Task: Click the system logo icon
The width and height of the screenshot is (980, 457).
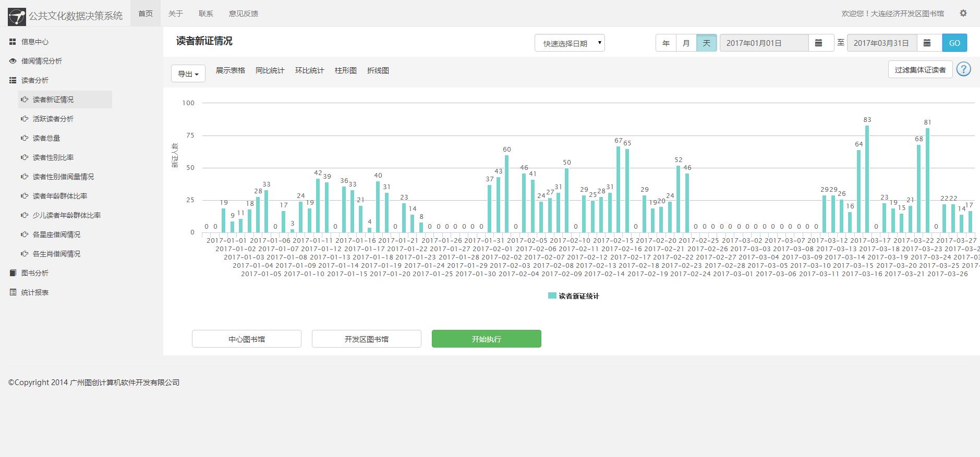Action: [x=17, y=16]
